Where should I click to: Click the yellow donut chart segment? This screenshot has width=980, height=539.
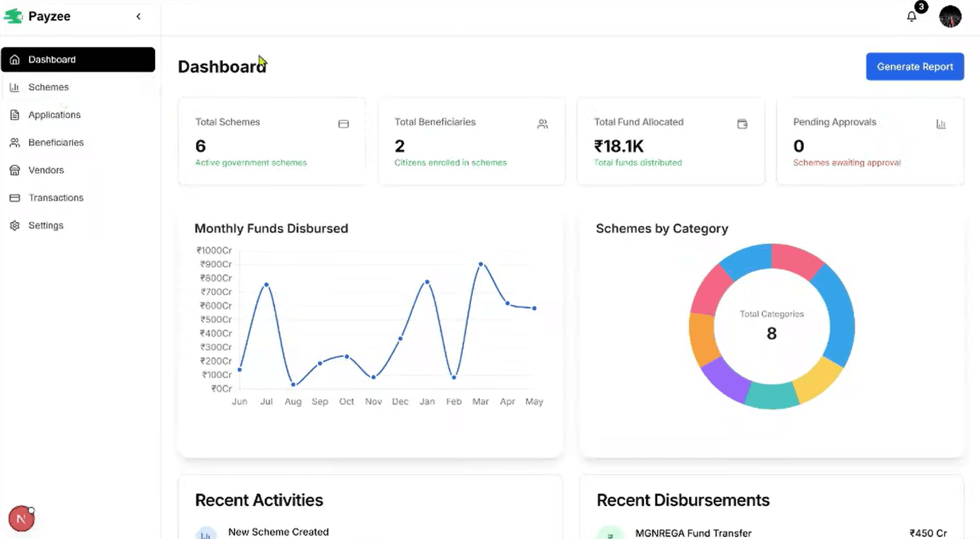click(x=817, y=380)
